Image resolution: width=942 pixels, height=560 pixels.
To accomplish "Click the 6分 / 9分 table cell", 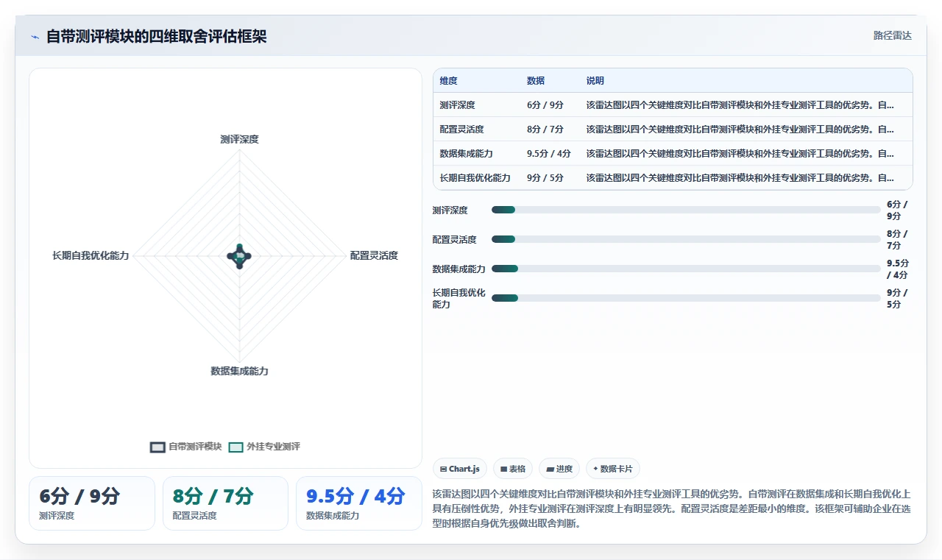I will coord(545,105).
